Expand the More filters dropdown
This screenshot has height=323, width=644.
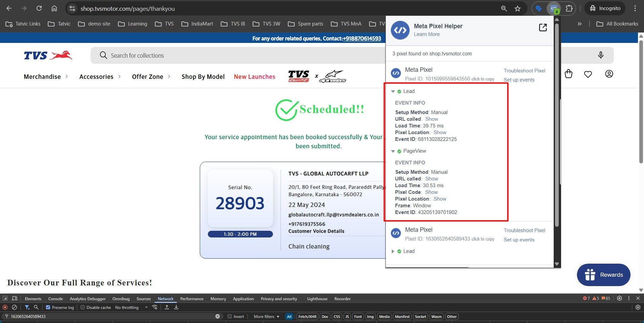266,316
